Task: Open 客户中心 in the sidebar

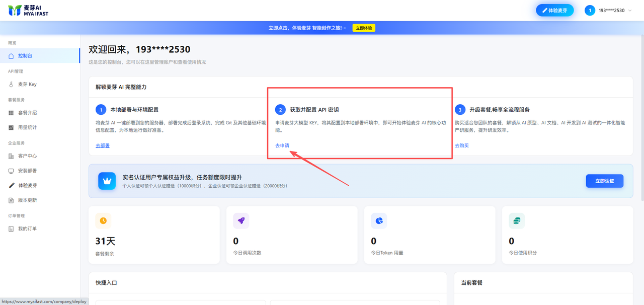Action: [40, 156]
